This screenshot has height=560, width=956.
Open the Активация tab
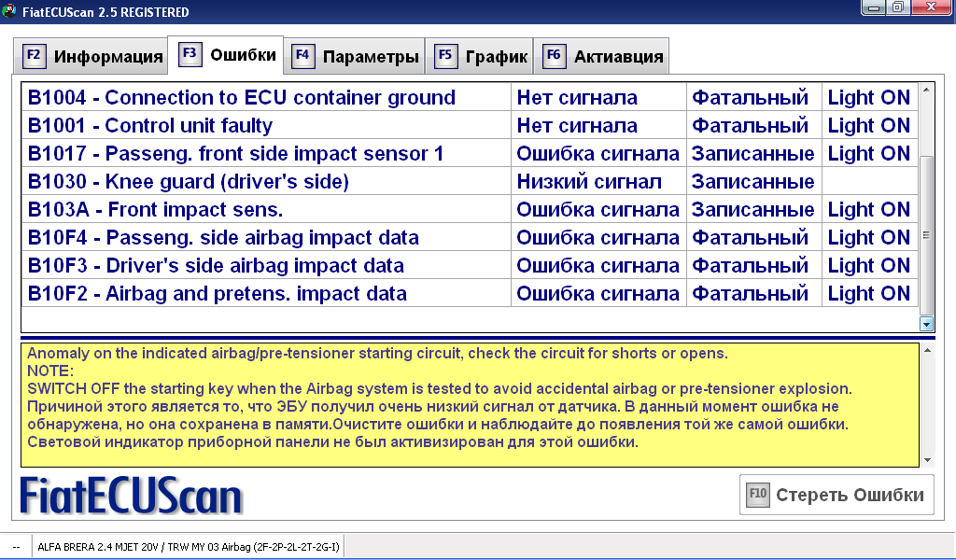(x=601, y=57)
